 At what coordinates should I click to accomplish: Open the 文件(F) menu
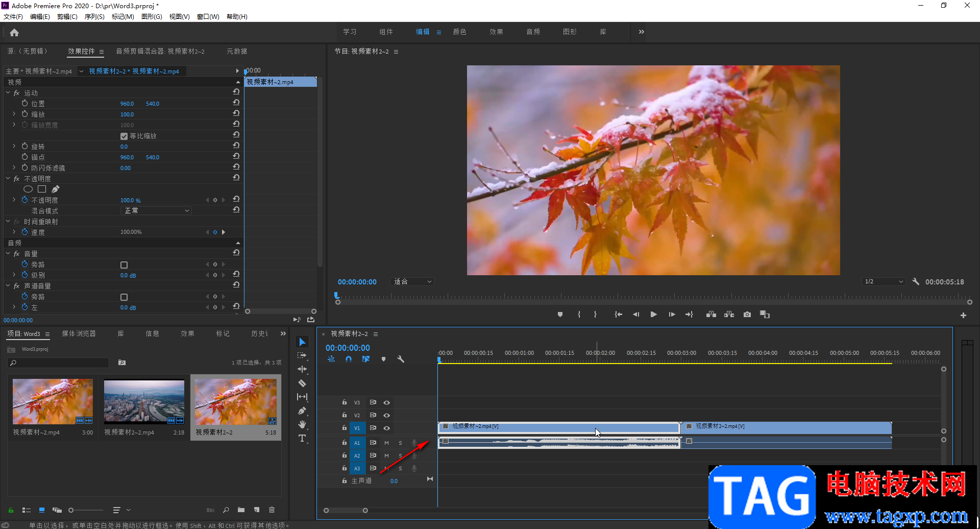13,17
